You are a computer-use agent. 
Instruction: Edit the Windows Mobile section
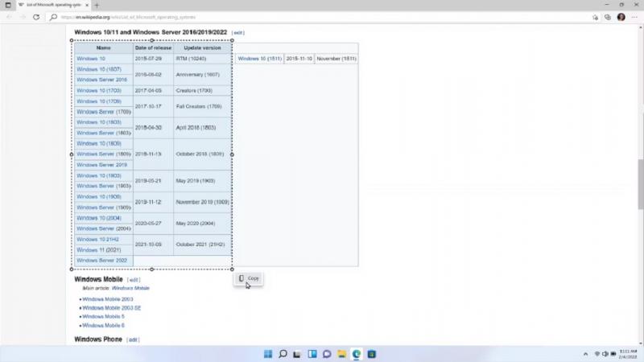coord(134,279)
